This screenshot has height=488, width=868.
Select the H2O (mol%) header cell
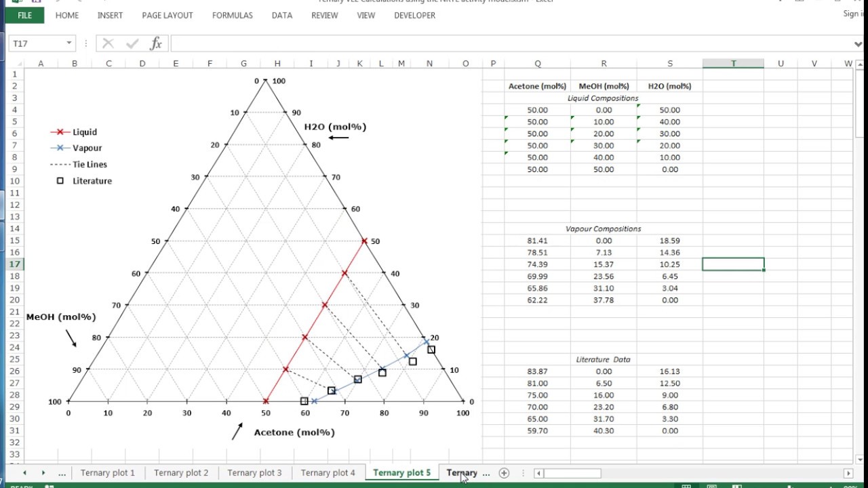(x=669, y=86)
